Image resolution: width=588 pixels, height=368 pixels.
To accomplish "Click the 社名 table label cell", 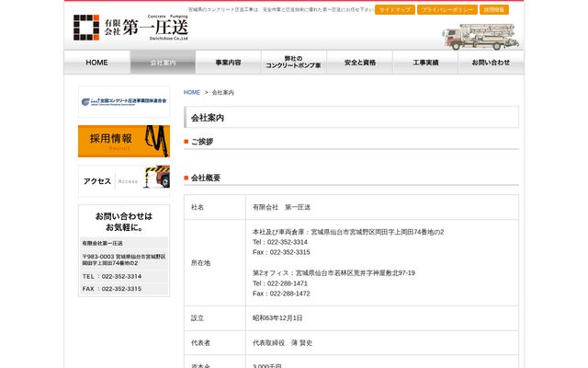I will 215,207.
